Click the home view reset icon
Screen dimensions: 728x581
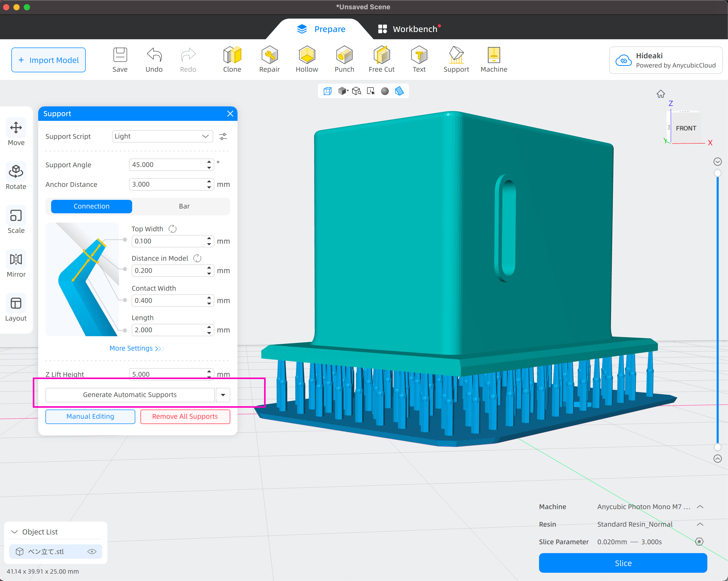tap(660, 94)
